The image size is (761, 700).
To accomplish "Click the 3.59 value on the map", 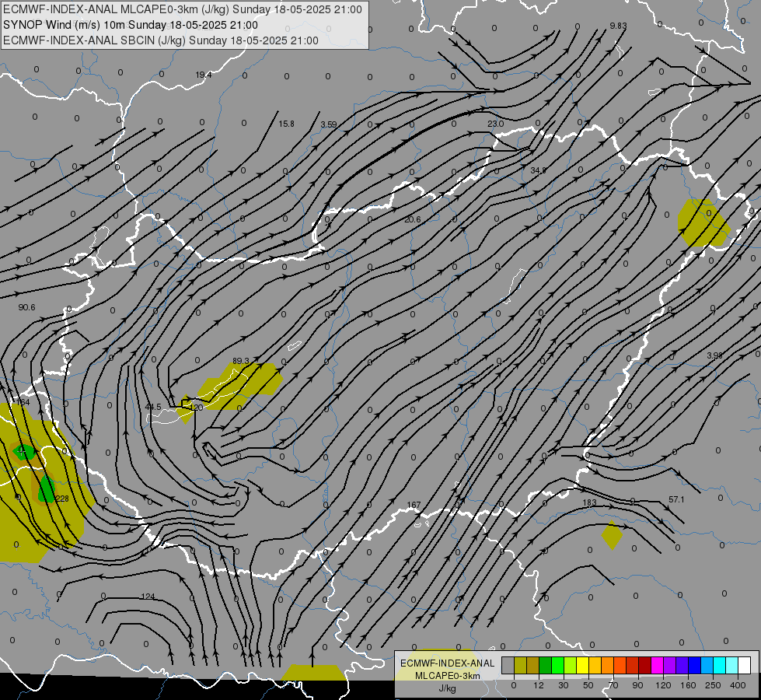I will coord(329,125).
